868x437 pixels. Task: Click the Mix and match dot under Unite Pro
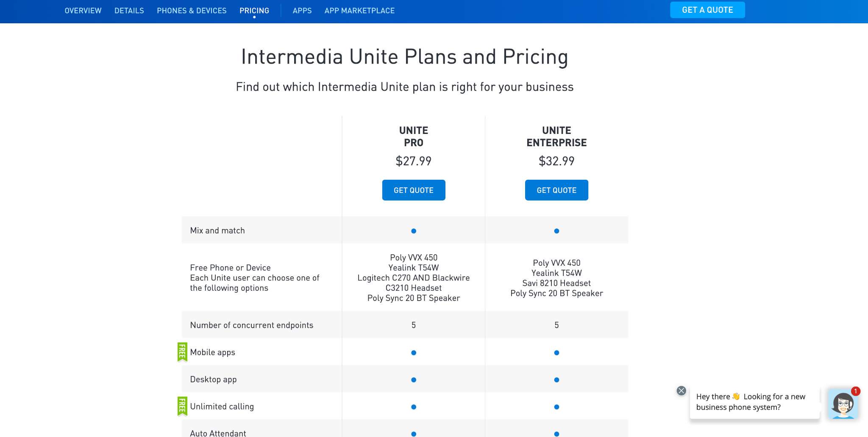414,231
